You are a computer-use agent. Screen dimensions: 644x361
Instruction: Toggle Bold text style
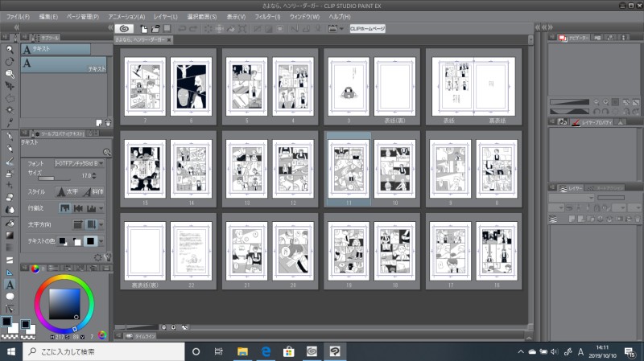click(x=68, y=191)
